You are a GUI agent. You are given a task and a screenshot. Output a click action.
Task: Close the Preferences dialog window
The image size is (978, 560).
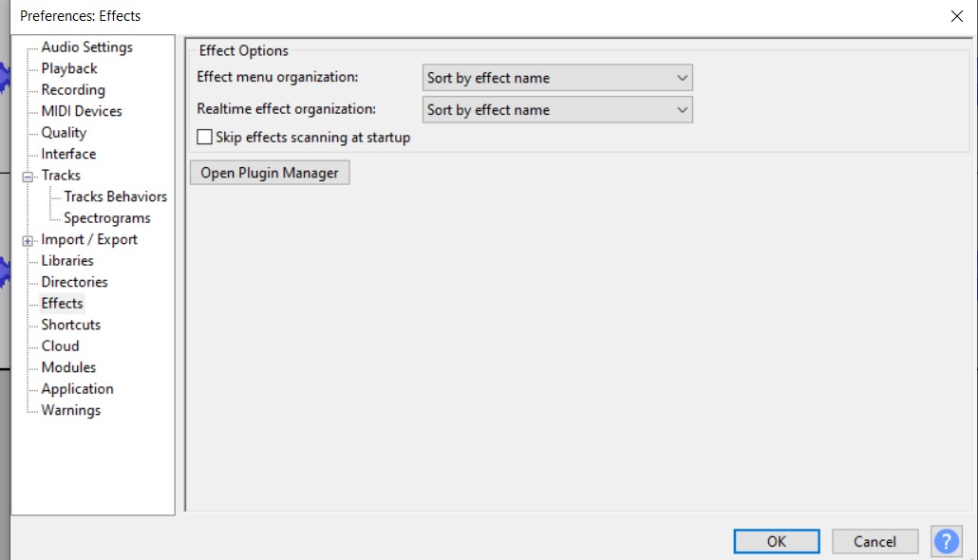coord(955,15)
